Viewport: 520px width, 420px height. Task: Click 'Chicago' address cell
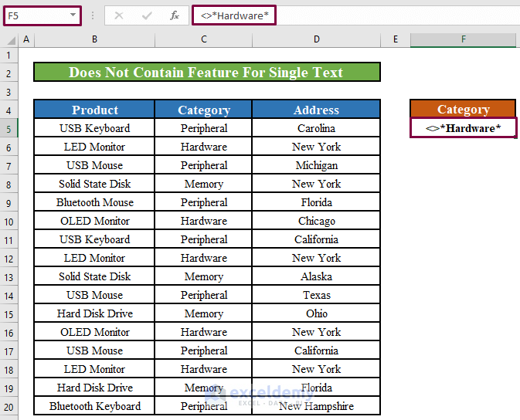(x=316, y=221)
